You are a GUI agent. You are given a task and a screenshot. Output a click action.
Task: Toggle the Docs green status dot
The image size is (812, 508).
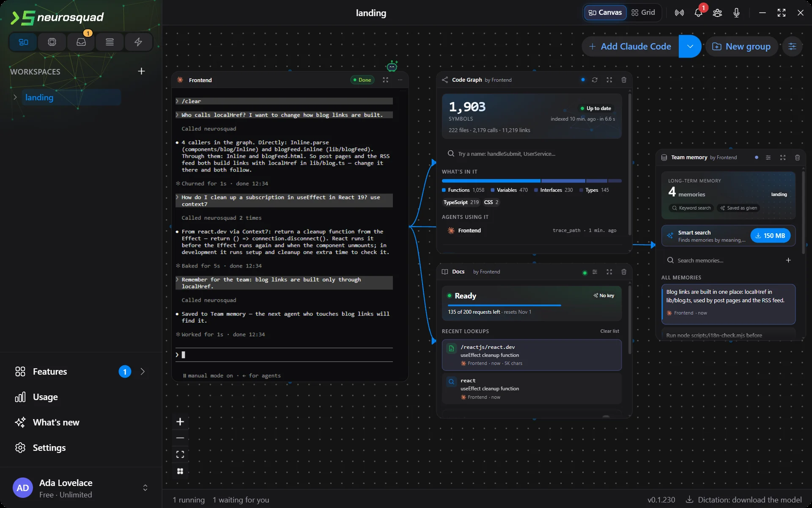584,273
